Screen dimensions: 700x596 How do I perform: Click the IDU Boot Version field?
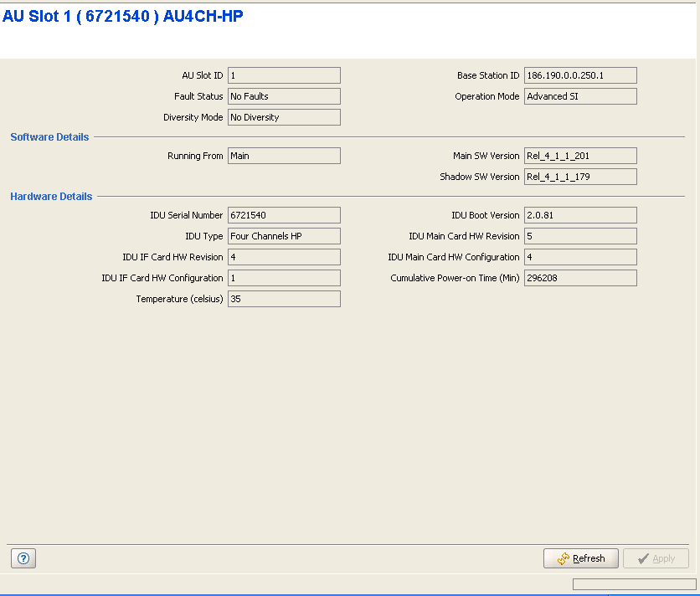coord(580,215)
